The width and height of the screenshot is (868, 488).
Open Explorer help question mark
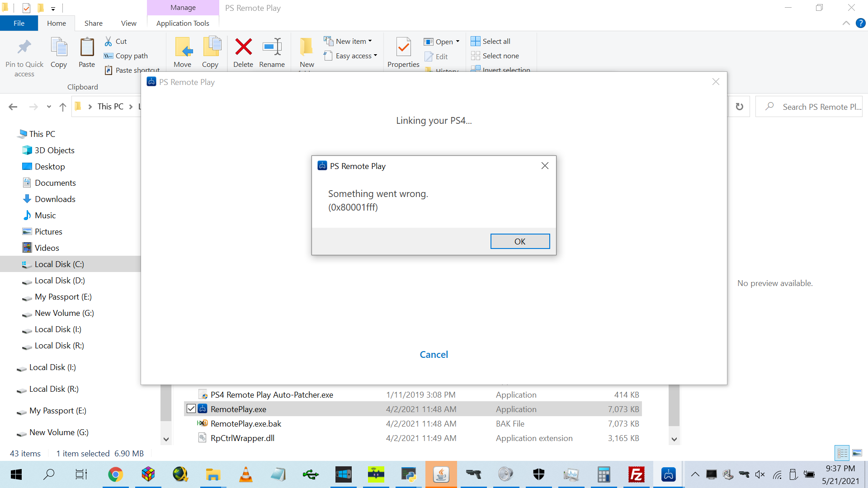pos(861,23)
